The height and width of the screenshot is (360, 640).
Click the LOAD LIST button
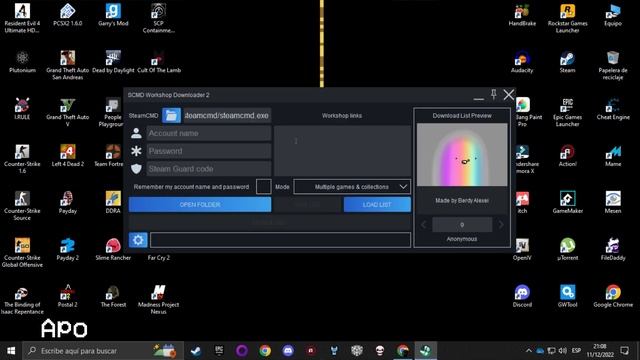pos(377,204)
